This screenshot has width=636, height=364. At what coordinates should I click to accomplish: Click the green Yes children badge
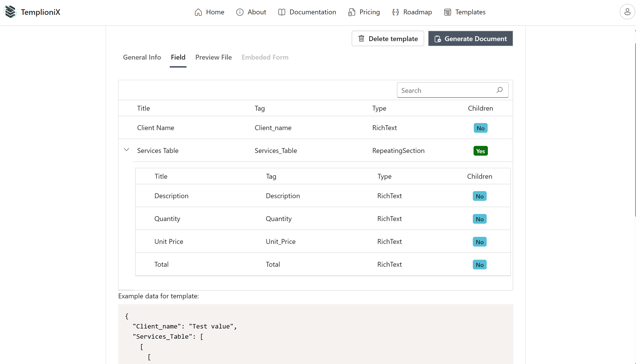[x=481, y=151]
